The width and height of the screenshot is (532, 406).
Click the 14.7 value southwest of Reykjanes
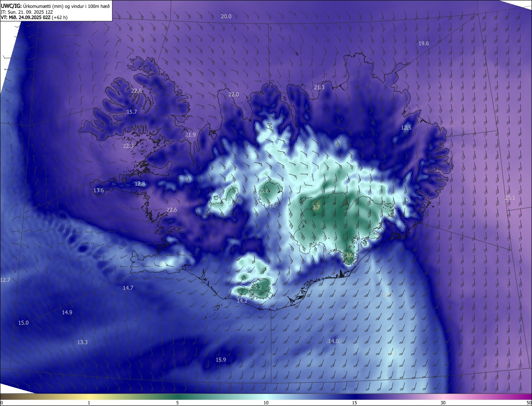(x=128, y=288)
